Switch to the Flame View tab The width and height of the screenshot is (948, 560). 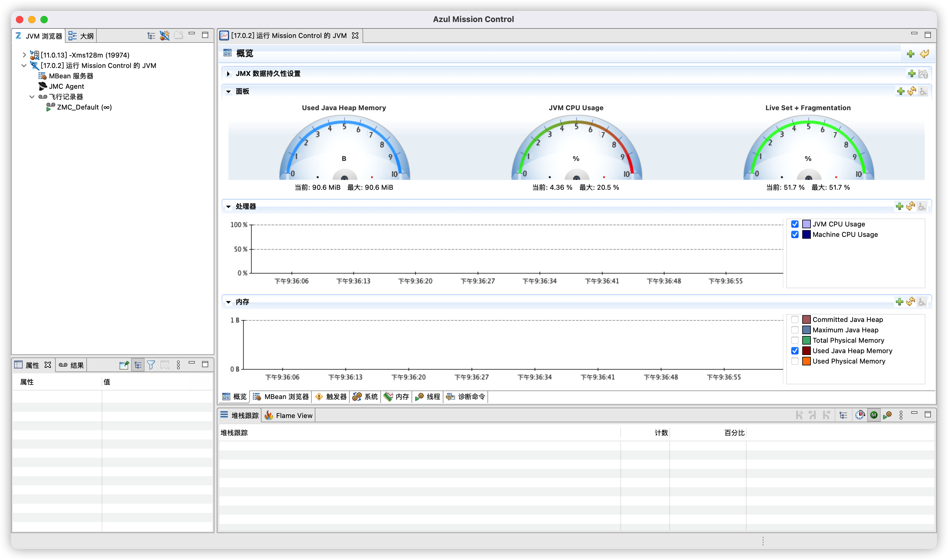289,416
